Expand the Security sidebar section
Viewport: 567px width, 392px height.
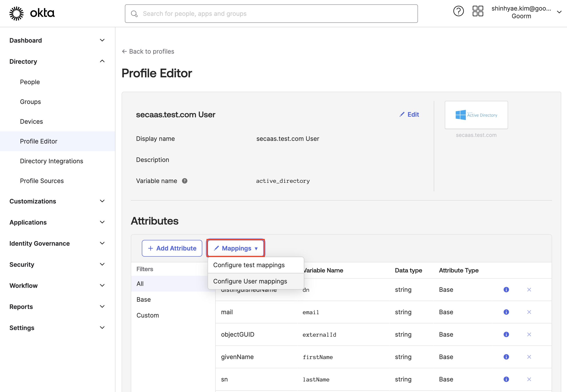[x=102, y=265]
